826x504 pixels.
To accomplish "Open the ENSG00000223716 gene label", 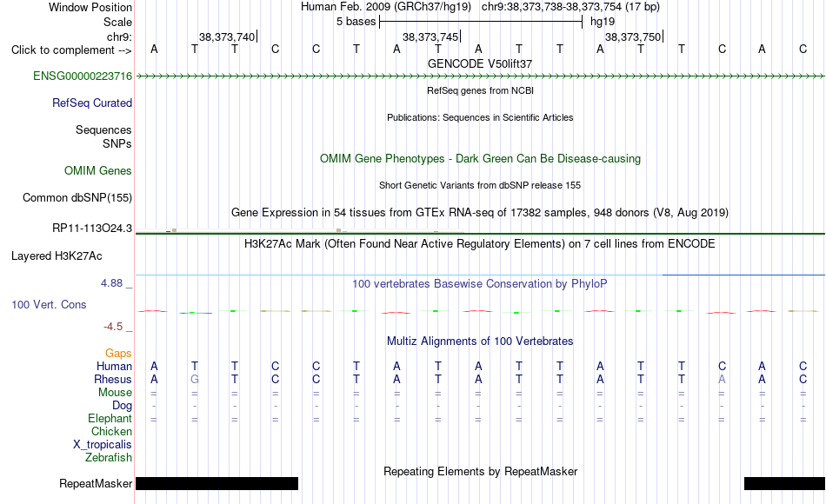I will (83, 76).
